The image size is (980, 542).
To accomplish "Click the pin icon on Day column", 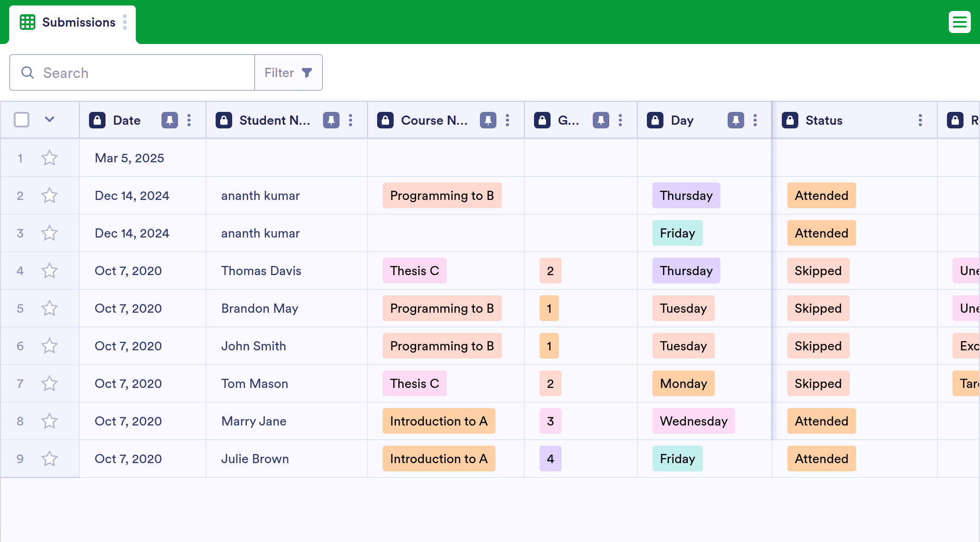I will coord(736,120).
